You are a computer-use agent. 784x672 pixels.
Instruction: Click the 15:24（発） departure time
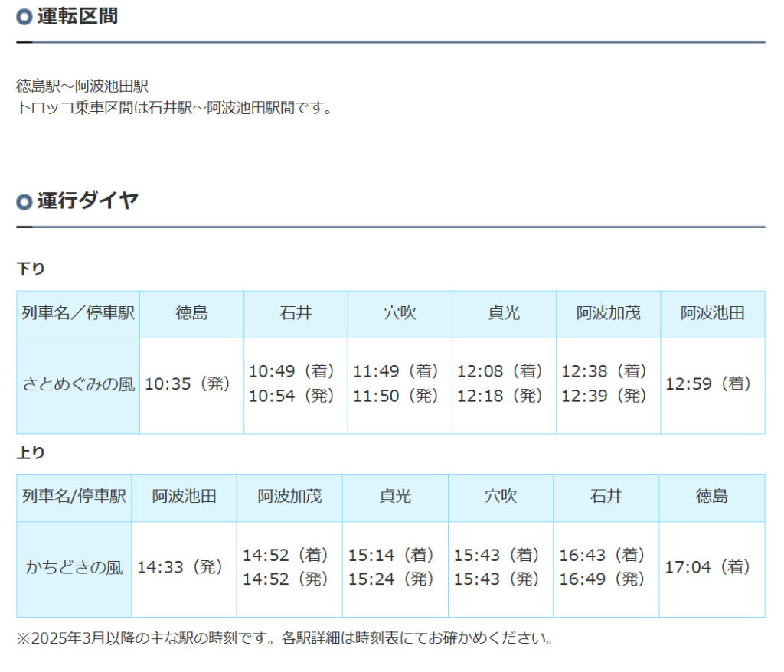point(391,579)
